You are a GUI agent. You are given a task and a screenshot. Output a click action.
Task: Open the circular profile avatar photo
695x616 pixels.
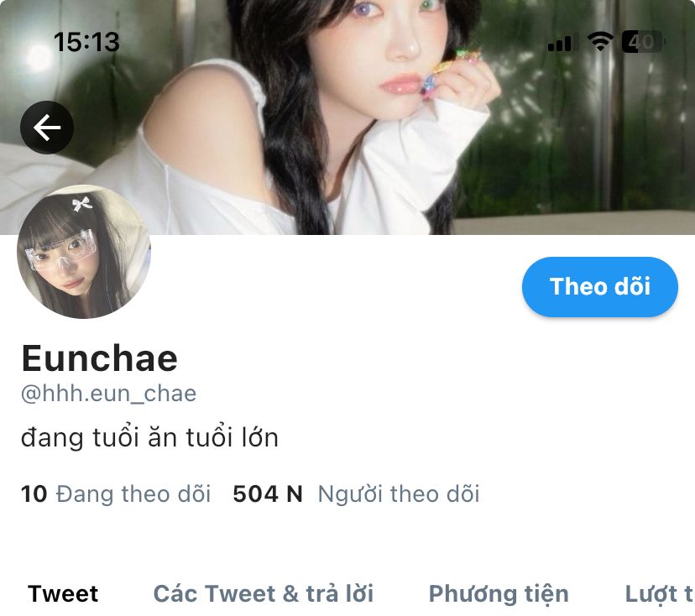(84, 251)
